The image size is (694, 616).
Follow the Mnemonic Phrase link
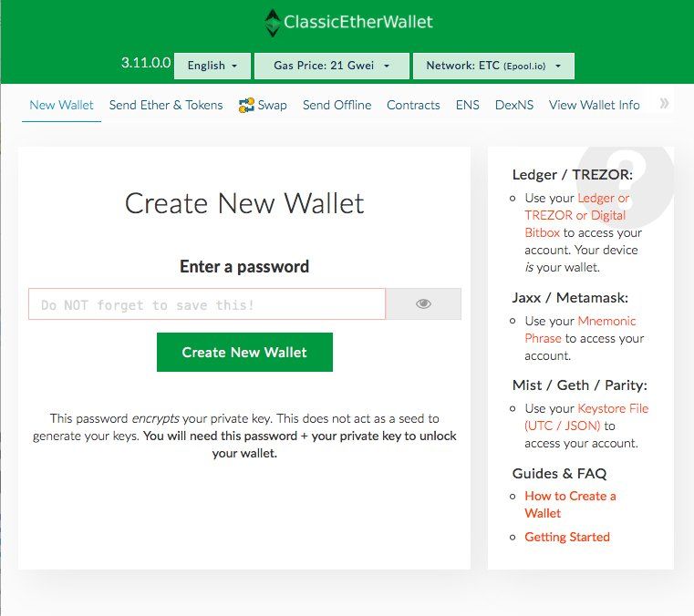[580, 330]
